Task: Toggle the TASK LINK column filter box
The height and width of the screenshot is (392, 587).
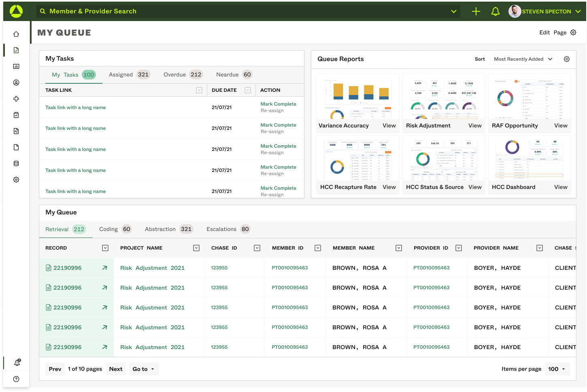Action: [x=199, y=90]
